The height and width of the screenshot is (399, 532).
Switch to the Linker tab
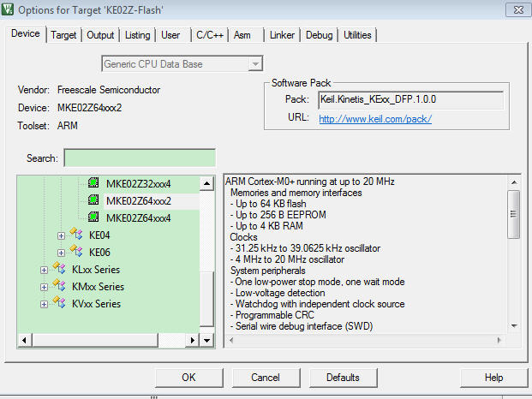pyautogui.click(x=282, y=35)
